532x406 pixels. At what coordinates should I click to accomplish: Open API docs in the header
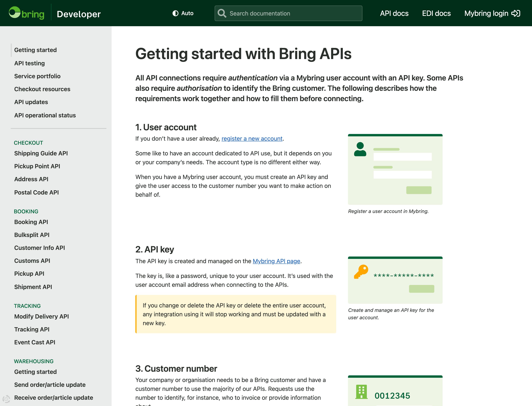click(x=394, y=13)
